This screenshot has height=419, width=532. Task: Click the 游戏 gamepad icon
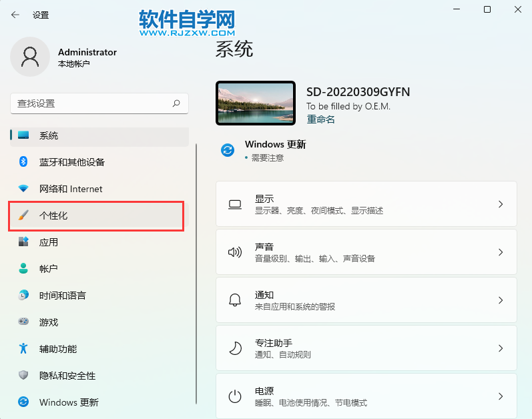pos(23,322)
